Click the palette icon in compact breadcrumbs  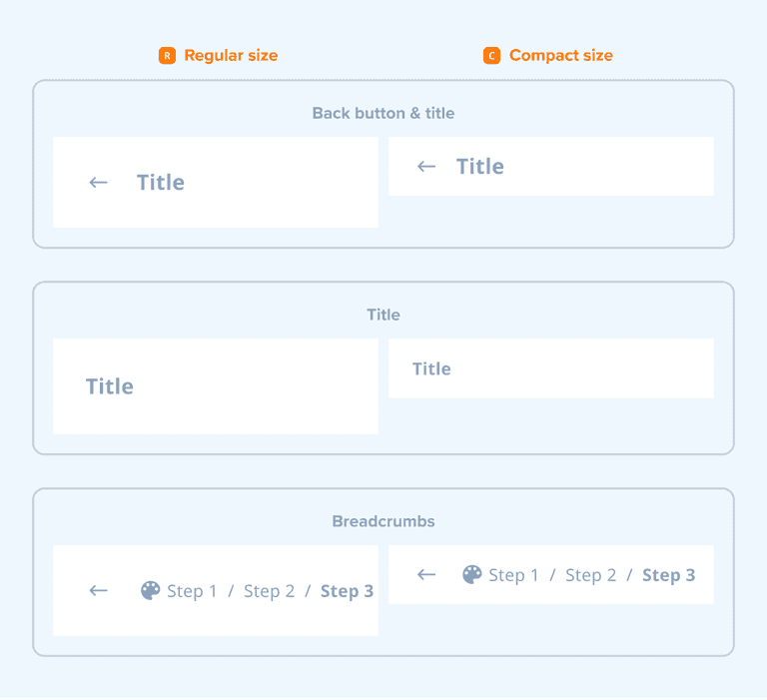coord(472,574)
